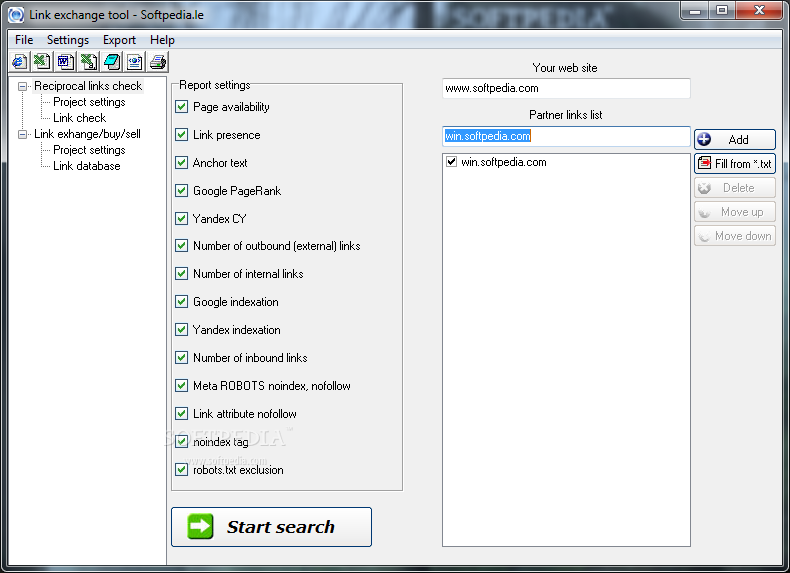Open the File menu
The width and height of the screenshot is (790, 573).
tap(24, 40)
